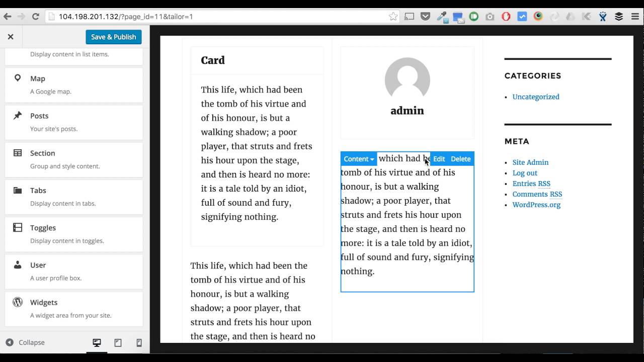The height and width of the screenshot is (362, 644).
Task: Open the Uncategorized category link
Action: point(536,97)
